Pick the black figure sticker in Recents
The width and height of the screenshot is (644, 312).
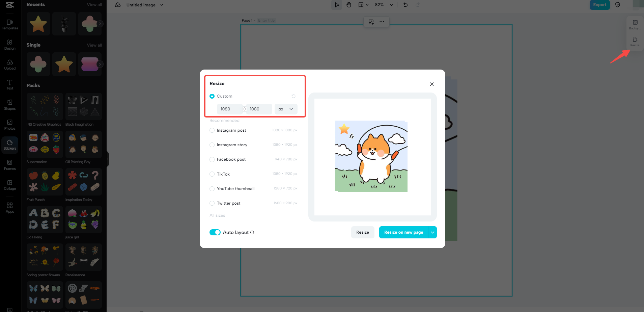[64, 24]
